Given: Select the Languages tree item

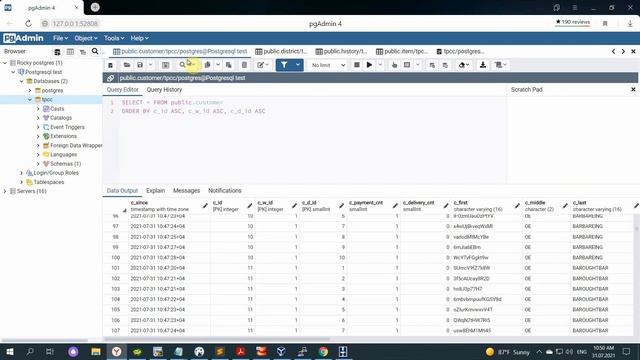Looking at the screenshot, I should tap(63, 154).
